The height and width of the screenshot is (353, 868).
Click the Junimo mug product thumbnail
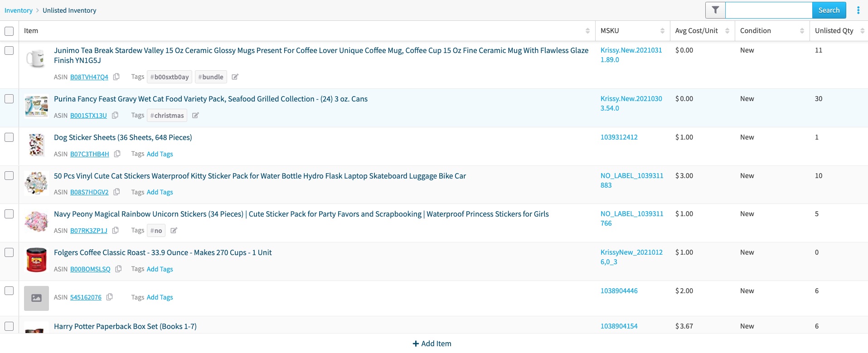pos(36,58)
